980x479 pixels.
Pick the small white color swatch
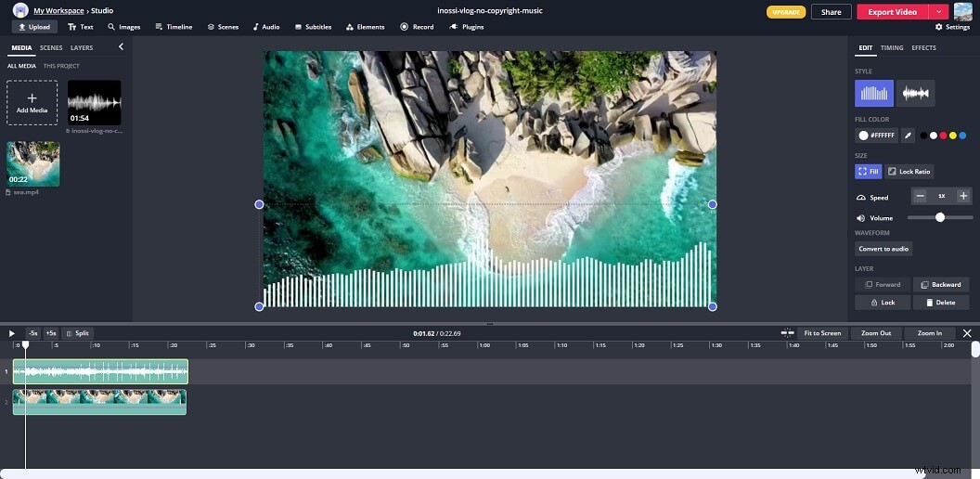(934, 136)
